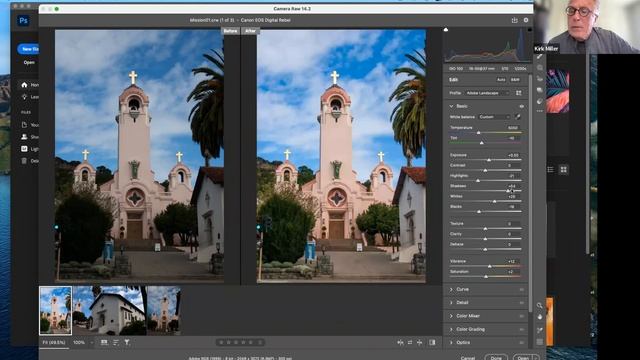Click the Texture value field
640x360 pixels.
511,224
